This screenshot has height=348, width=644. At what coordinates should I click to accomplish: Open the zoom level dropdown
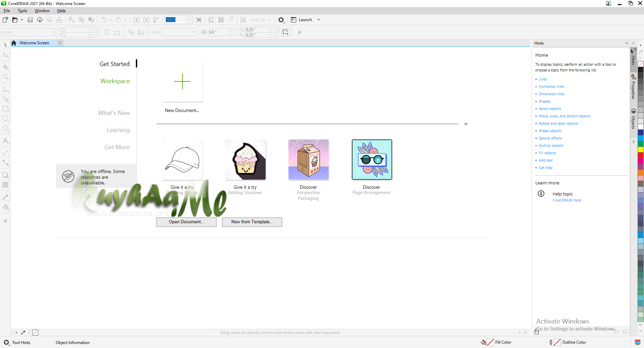click(x=190, y=20)
